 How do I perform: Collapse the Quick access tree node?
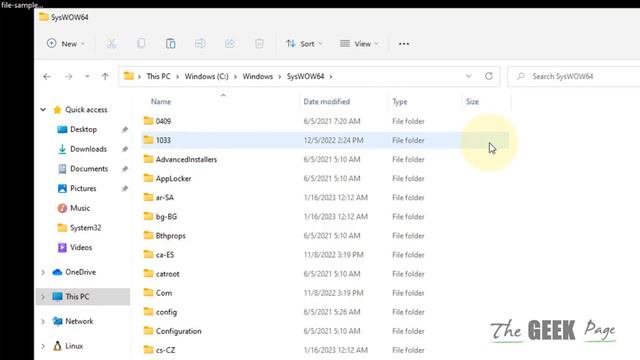(43, 110)
